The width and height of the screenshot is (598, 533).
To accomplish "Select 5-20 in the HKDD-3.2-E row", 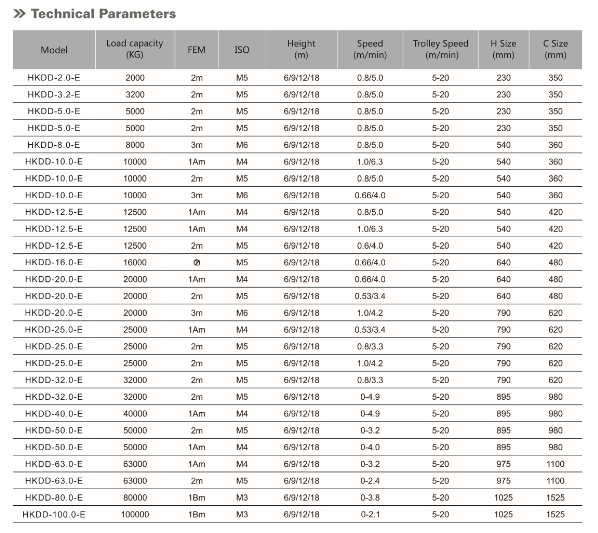I will pos(440,95).
